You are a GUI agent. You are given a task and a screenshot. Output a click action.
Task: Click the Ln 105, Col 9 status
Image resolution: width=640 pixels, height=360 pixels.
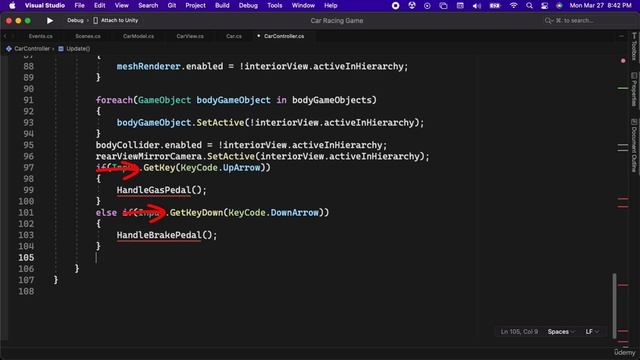[519, 332]
